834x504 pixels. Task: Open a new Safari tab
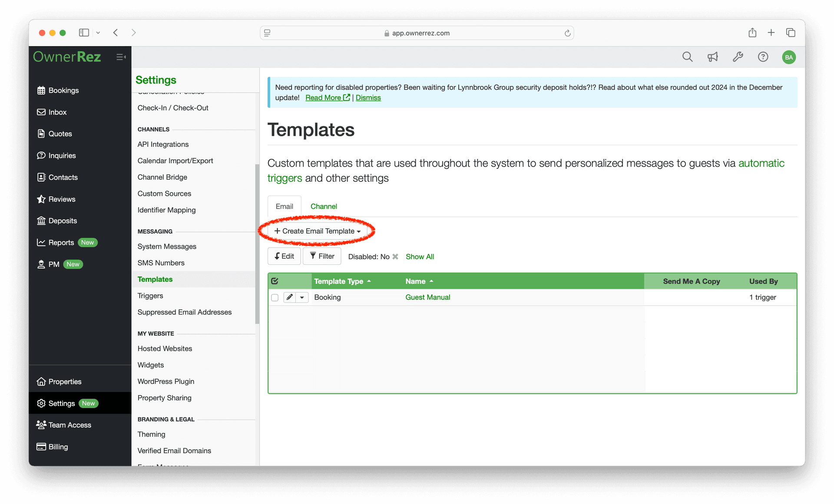coord(771,33)
